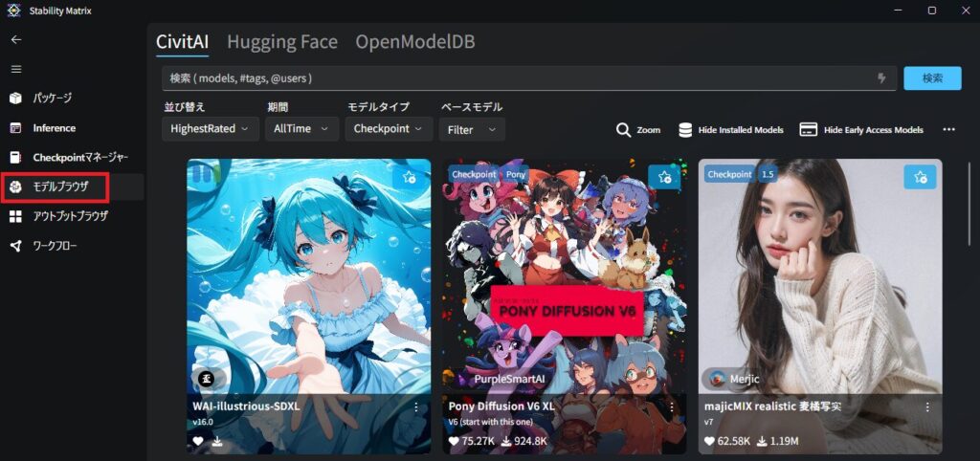Open アウトプットブラウザ in sidebar
Image resolution: width=980 pixels, height=461 pixels.
click(69, 217)
